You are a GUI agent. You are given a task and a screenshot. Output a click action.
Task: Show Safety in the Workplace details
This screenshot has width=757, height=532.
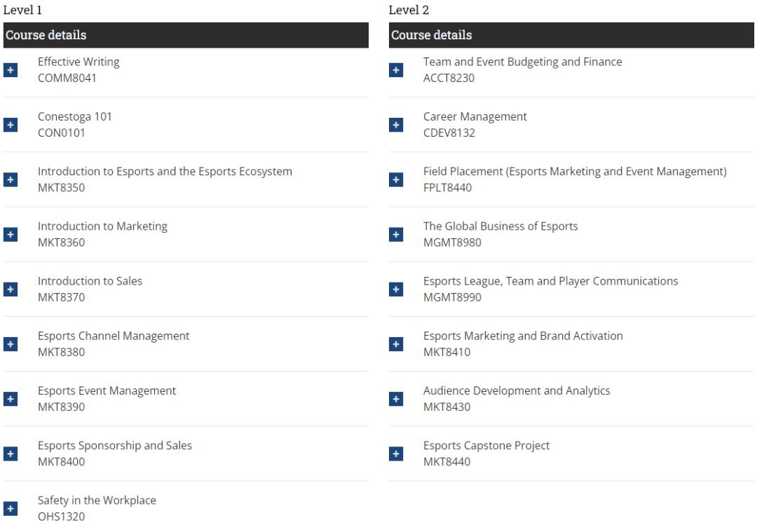coord(11,508)
